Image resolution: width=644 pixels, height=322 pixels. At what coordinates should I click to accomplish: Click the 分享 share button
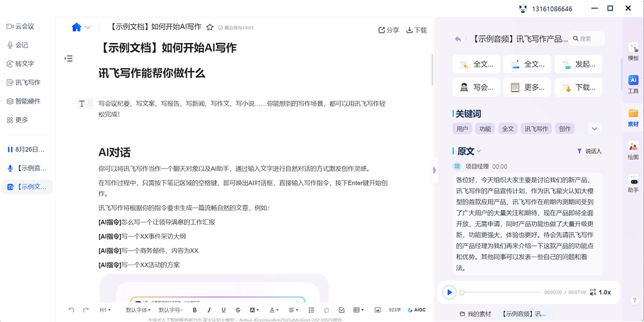click(x=389, y=30)
